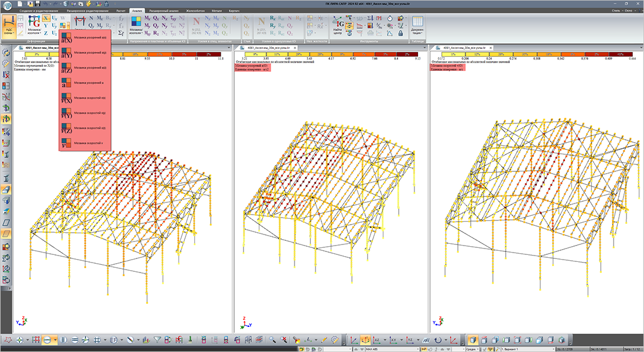Choose Мозаика скоростей v(y) from the menu
Screen dimensions: 644x352
coord(85,113)
